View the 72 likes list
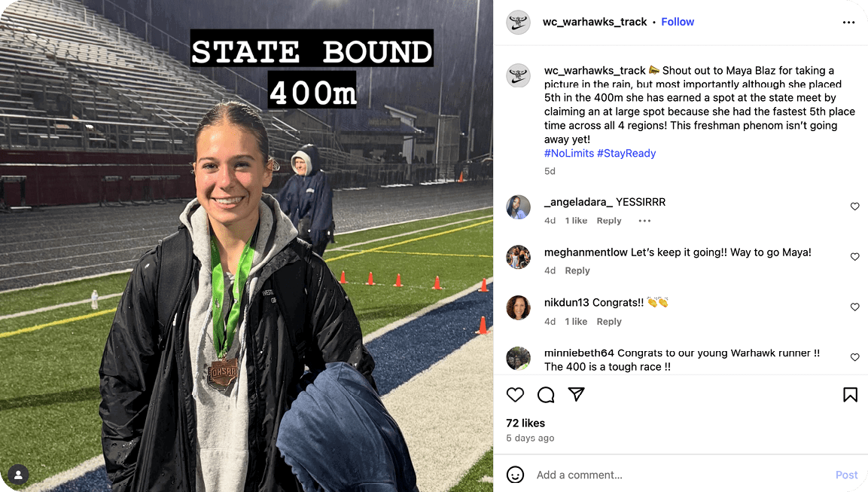 [525, 423]
